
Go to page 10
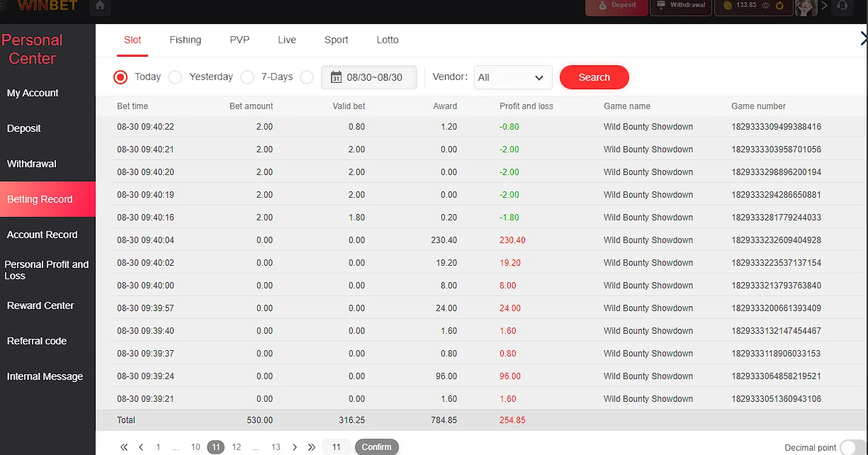point(196,447)
